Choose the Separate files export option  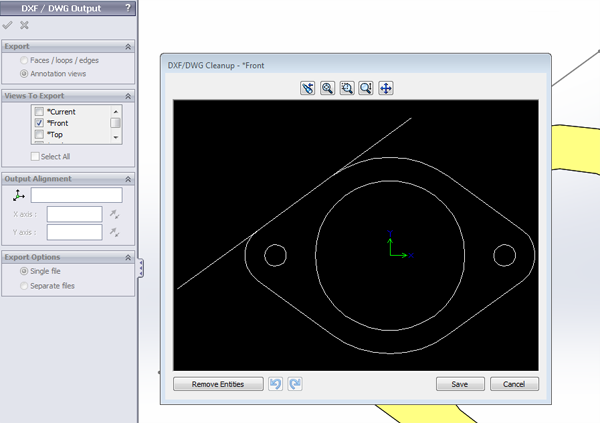24,286
